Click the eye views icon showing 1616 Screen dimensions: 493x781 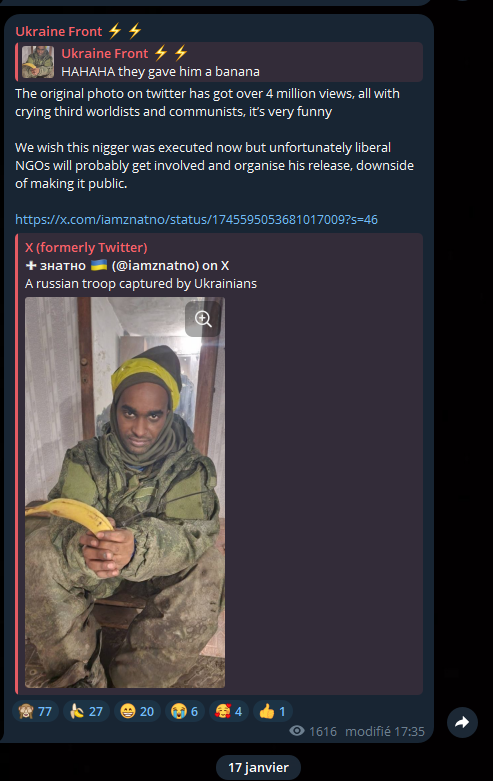pyautogui.click(x=297, y=731)
